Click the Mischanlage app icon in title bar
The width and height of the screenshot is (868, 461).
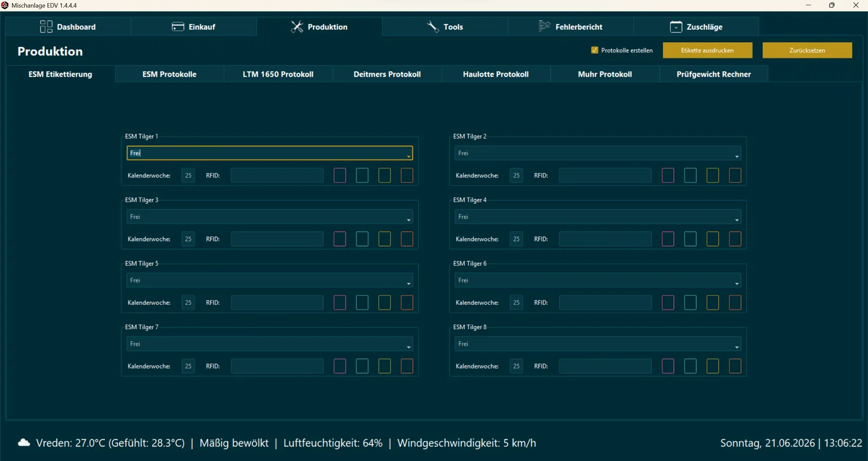pos(5,5)
